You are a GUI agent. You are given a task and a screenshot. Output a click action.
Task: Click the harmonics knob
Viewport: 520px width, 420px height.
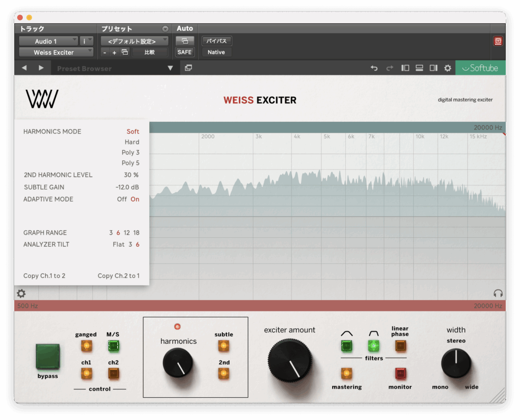(178, 363)
